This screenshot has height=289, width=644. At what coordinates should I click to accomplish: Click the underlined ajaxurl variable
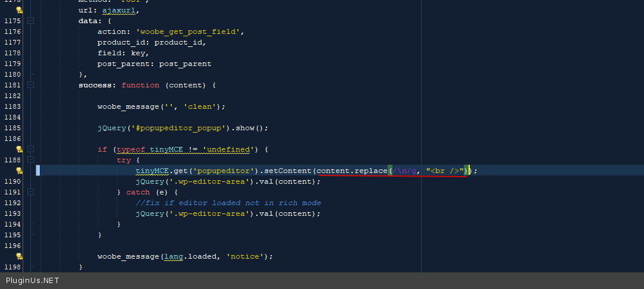(x=121, y=10)
